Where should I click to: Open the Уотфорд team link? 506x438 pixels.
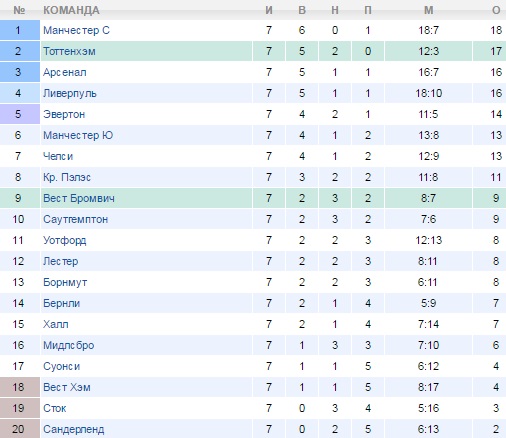[x=65, y=240]
